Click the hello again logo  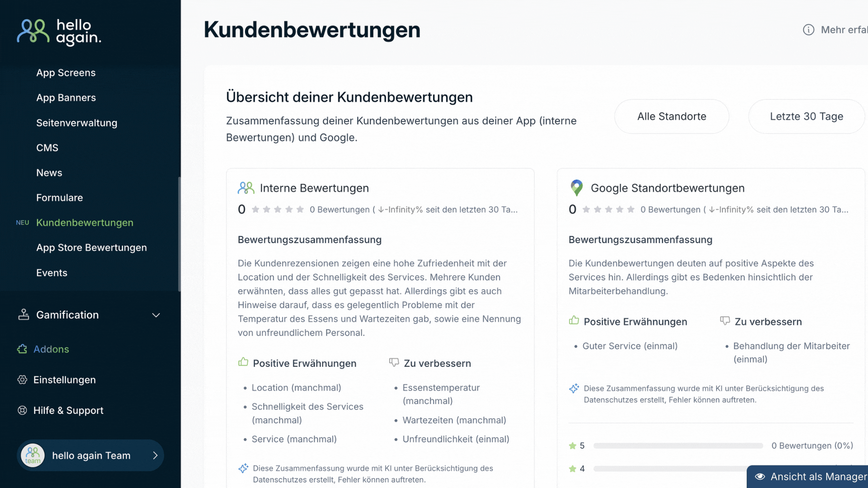(x=59, y=32)
